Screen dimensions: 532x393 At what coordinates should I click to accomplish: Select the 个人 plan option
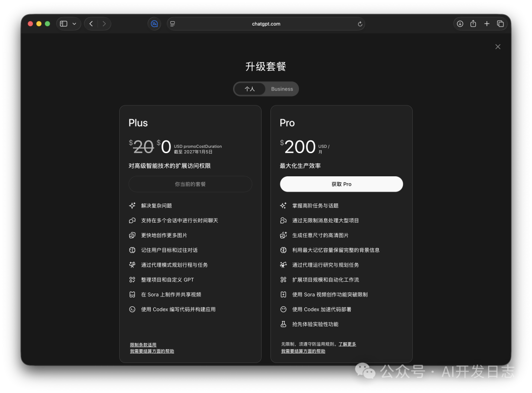coord(250,89)
